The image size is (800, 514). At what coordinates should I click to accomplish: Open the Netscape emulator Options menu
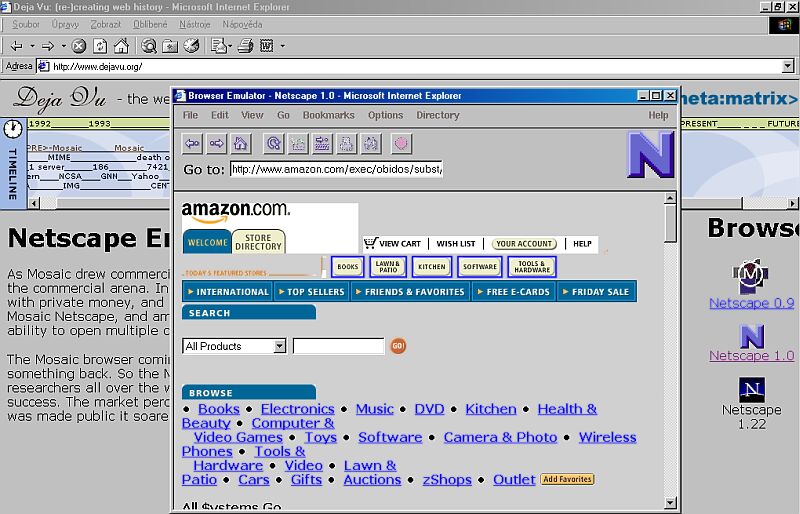coord(386,115)
